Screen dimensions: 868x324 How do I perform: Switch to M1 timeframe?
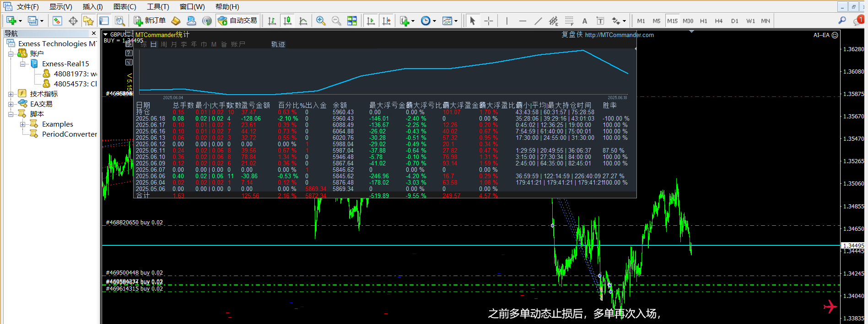pyautogui.click(x=641, y=21)
